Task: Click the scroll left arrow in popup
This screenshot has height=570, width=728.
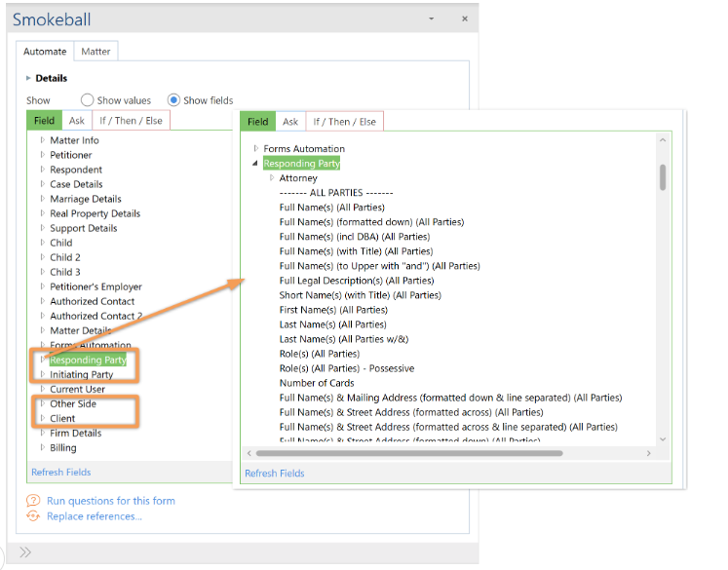Action: 249,453
